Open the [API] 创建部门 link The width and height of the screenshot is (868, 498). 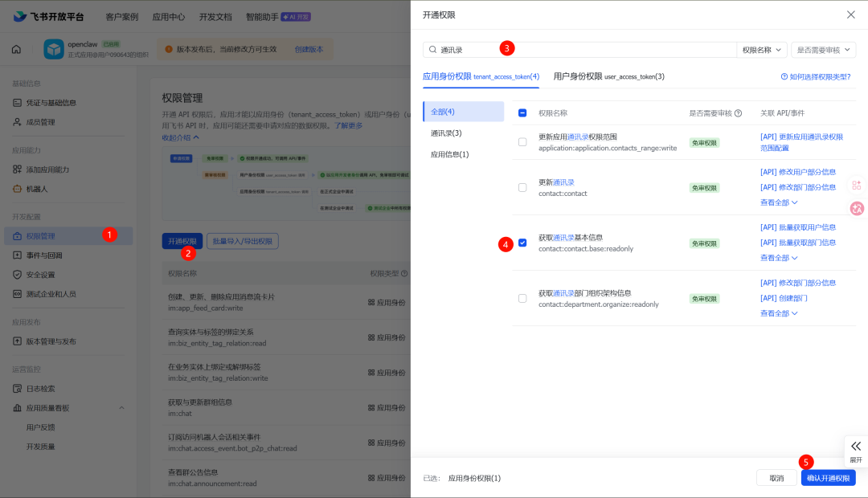[x=784, y=298]
